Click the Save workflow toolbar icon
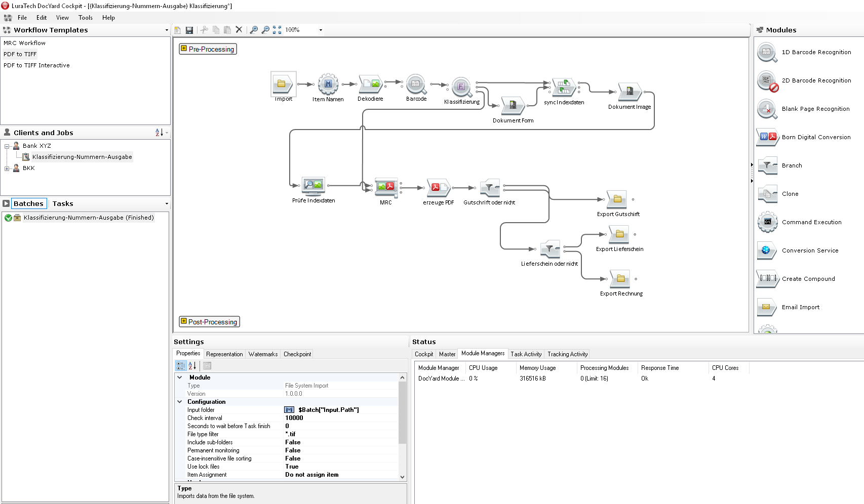The image size is (864, 504). click(189, 30)
